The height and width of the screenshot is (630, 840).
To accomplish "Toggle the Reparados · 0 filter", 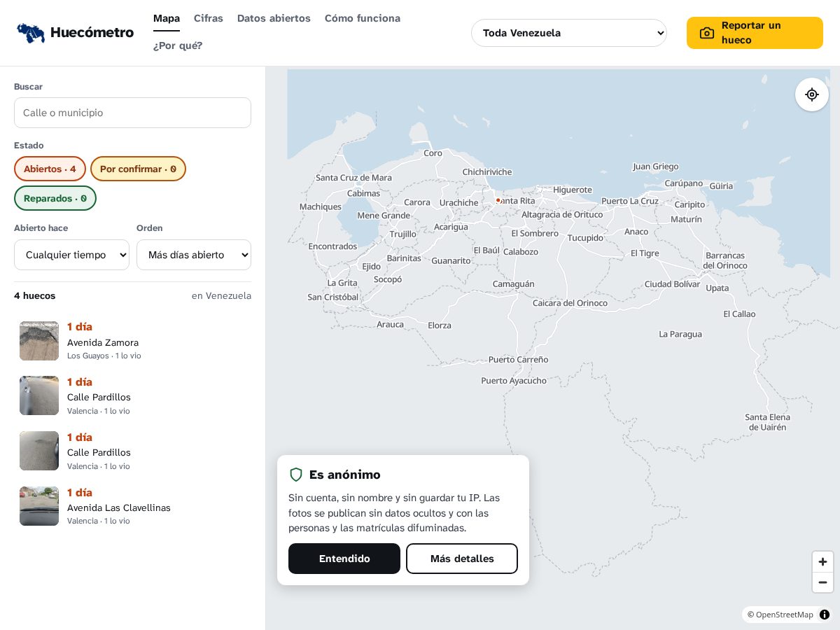I will (55, 198).
